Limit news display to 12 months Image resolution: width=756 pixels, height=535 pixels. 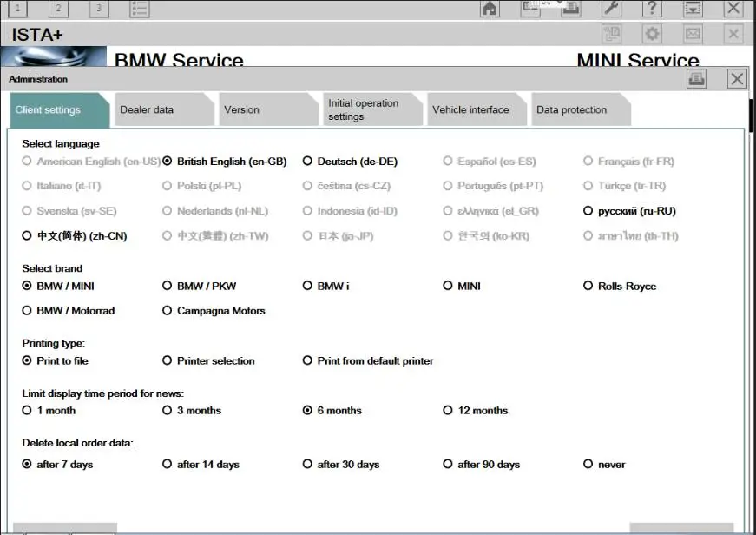point(476,411)
